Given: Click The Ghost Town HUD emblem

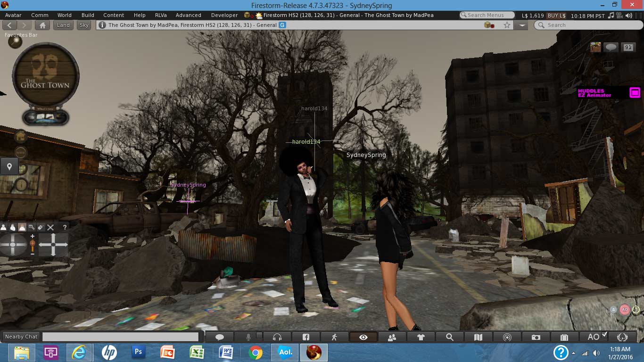Looking at the screenshot, I should click(45, 76).
